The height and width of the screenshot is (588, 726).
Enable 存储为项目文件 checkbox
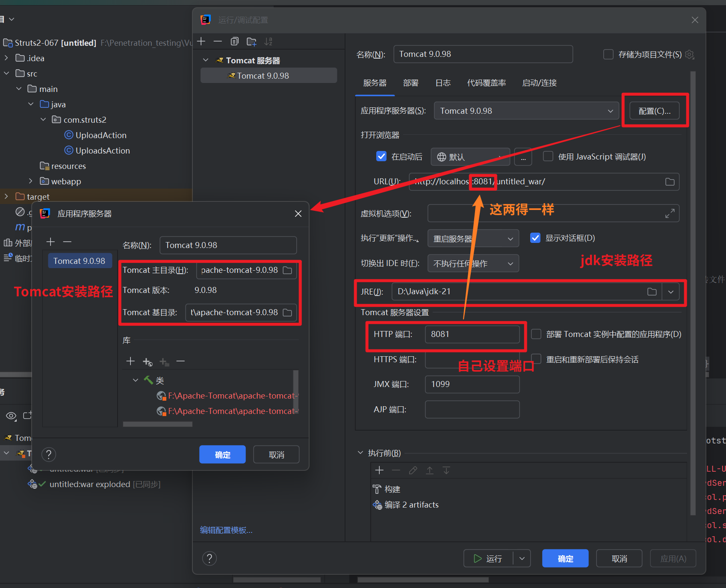coord(608,54)
